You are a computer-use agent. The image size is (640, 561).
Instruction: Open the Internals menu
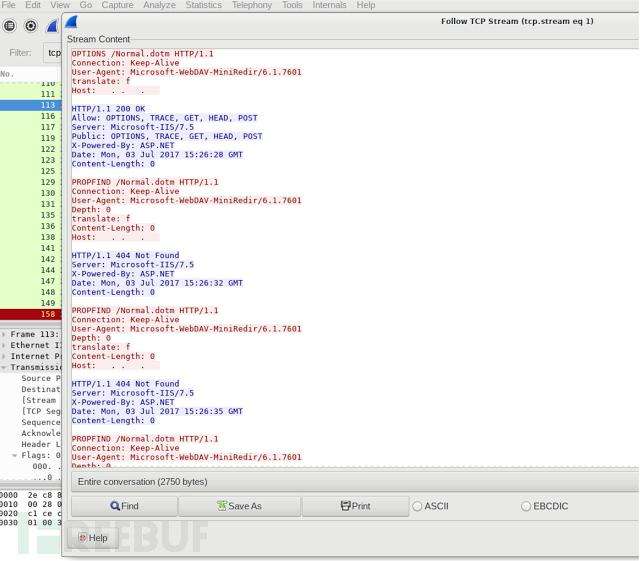click(x=329, y=5)
